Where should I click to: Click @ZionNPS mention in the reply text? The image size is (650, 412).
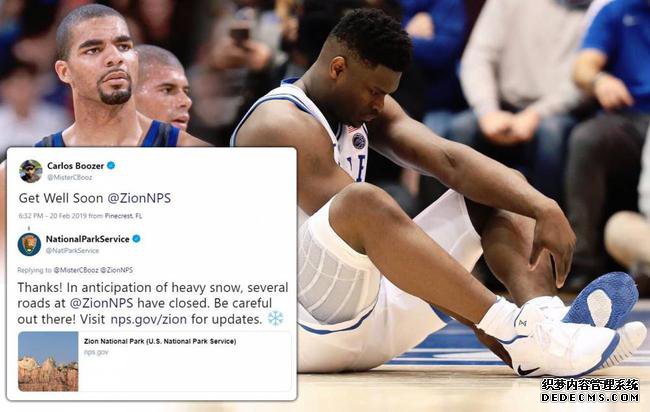[102, 303]
